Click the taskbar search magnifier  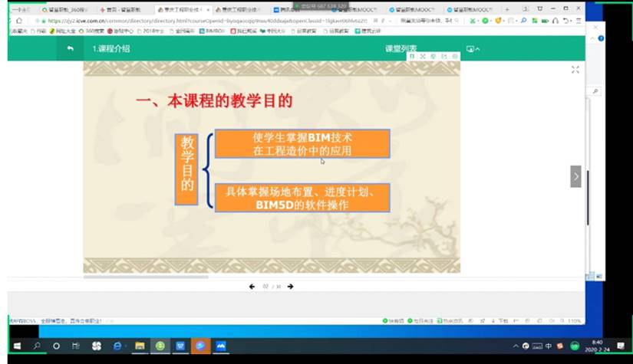37,346
